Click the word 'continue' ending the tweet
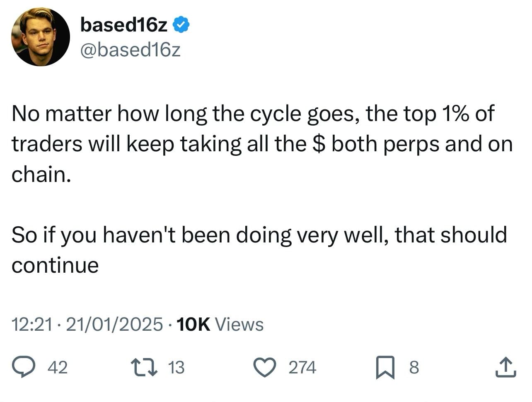Screen dimensions: 532x402 click(55, 265)
